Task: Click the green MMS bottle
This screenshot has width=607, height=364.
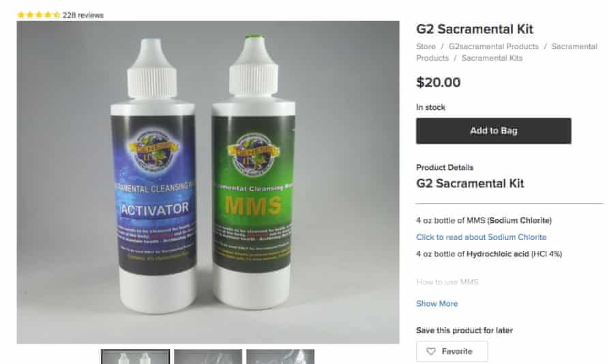Action: click(254, 174)
